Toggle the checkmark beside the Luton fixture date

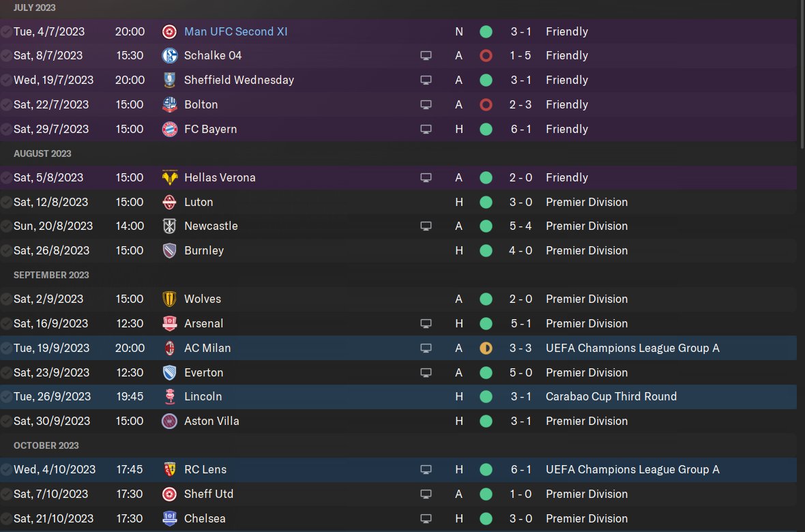click(6, 203)
